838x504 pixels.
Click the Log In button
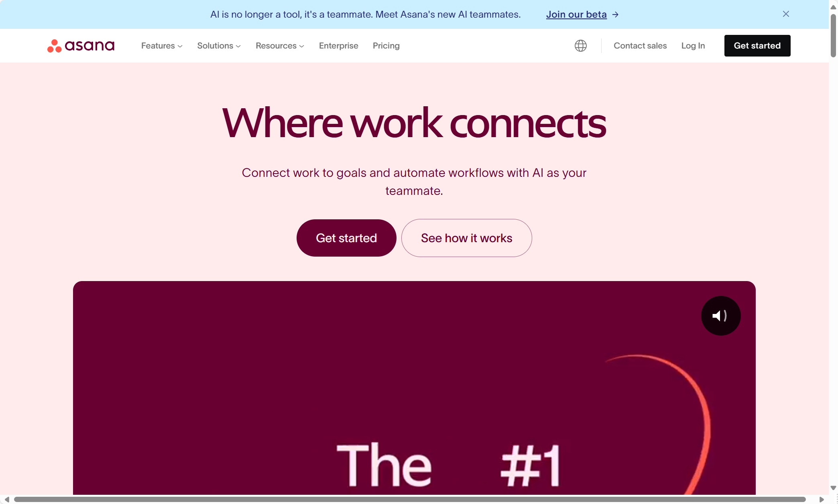click(x=693, y=45)
